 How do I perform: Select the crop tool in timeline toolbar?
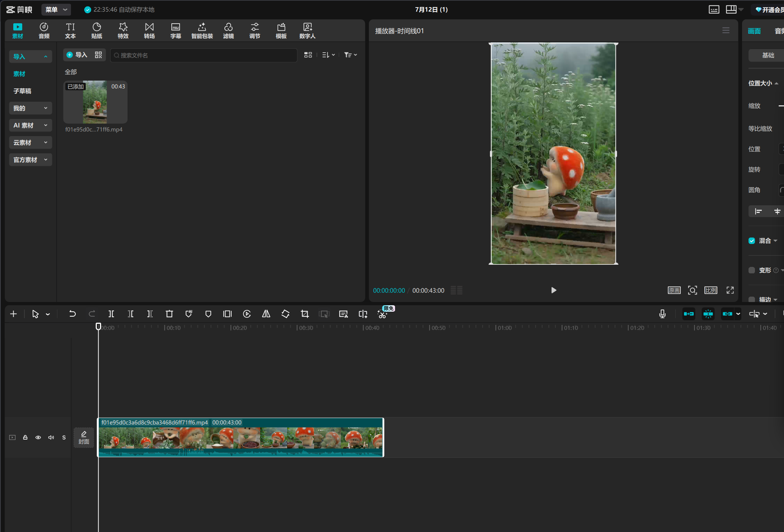(305, 314)
